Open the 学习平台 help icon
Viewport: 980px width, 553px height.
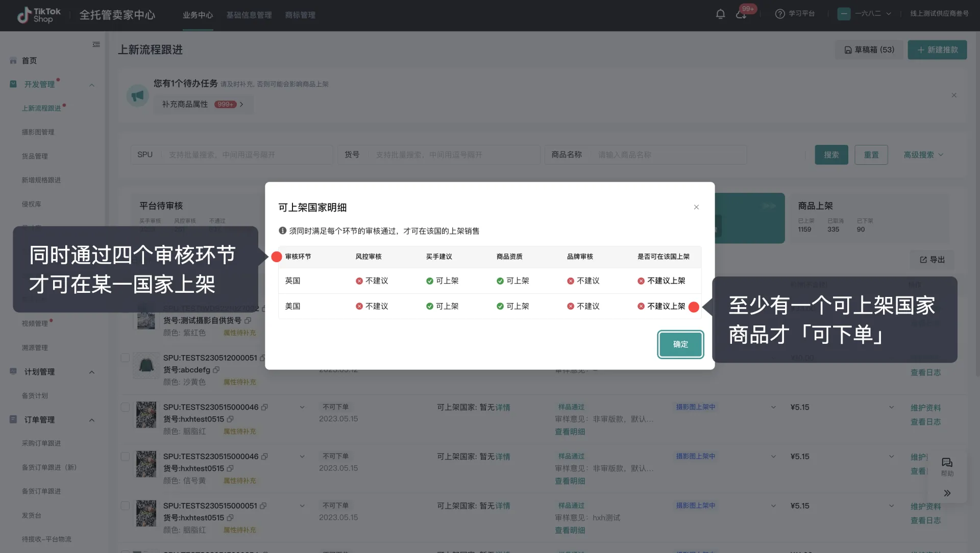click(779, 14)
